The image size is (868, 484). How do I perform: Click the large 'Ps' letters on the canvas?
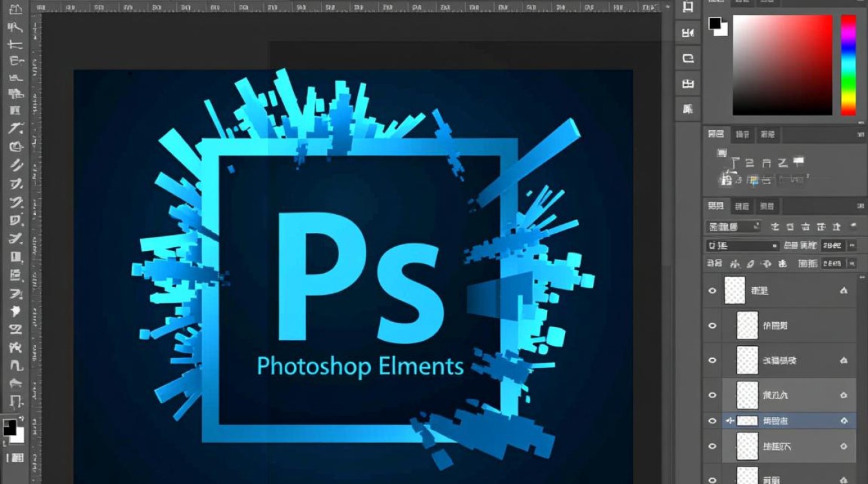coord(360,277)
